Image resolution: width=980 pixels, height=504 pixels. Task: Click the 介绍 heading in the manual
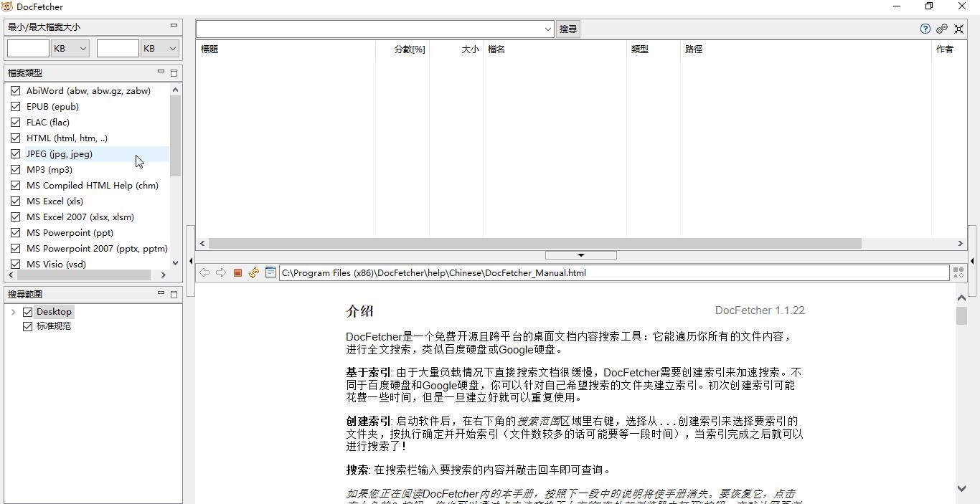[x=359, y=311]
